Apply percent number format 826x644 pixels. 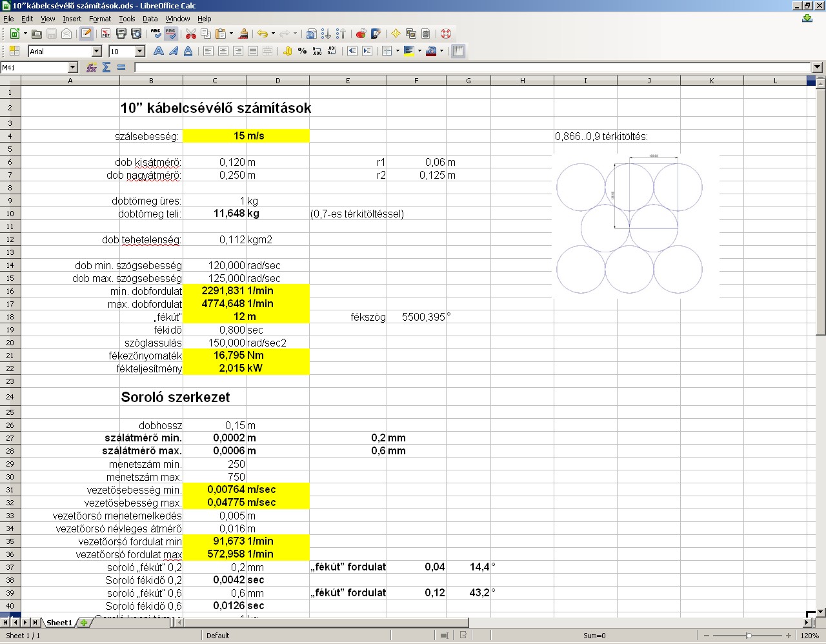coord(302,51)
